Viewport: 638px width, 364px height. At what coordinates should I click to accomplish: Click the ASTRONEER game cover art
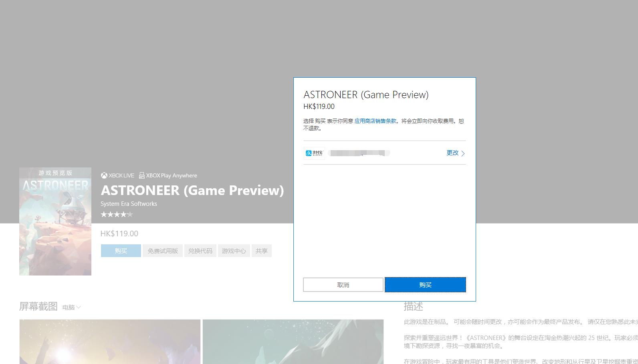tap(55, 221)
